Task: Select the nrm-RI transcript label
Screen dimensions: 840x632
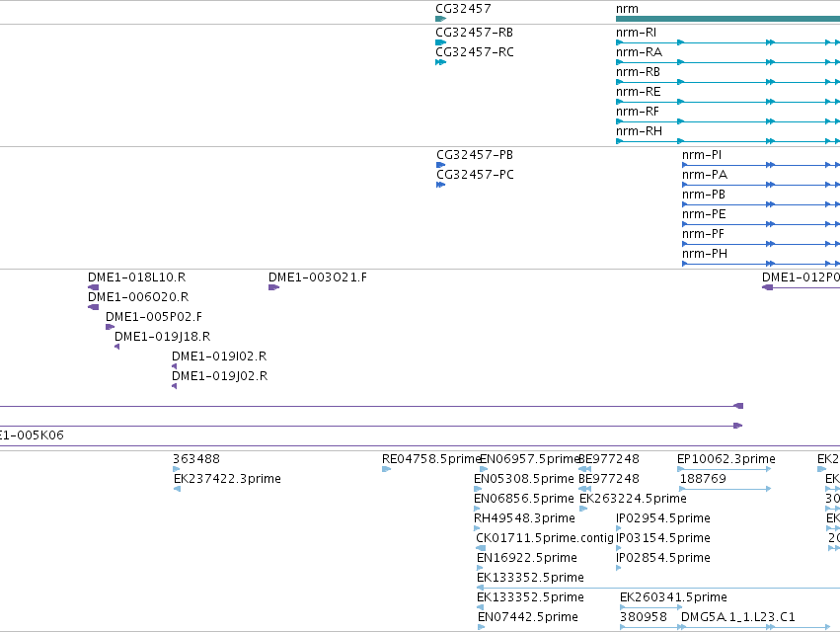Action: 636,33
